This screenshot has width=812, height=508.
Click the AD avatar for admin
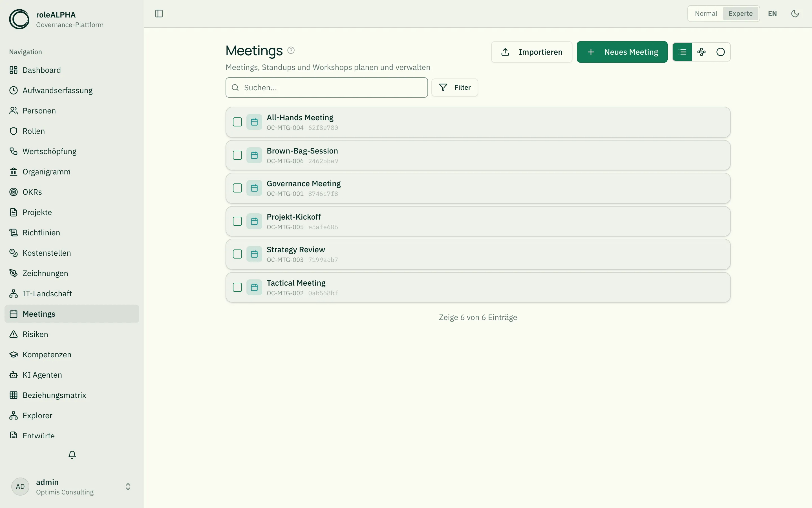(x=20, y=487)
